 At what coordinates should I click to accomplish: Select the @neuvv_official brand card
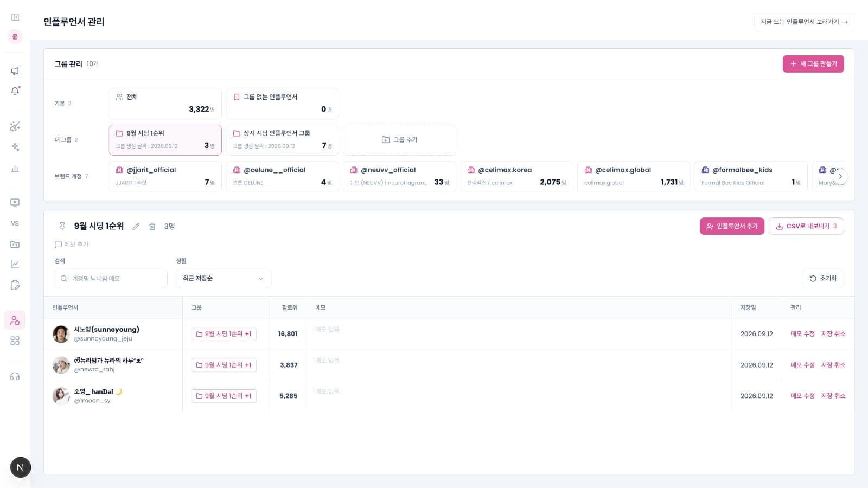[399, 176]
